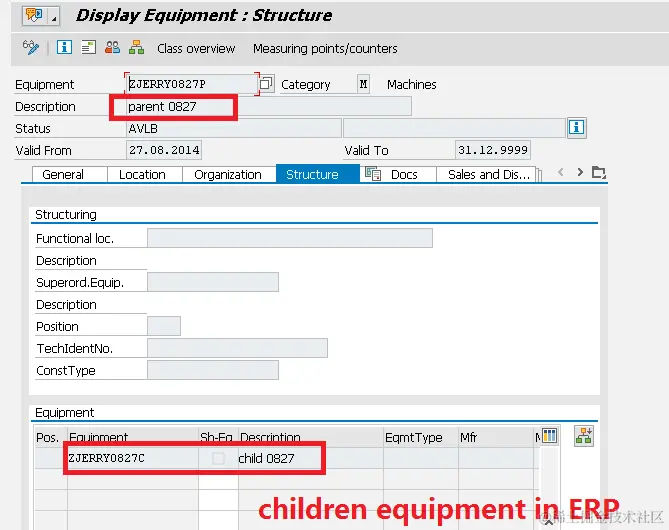This screenshot has height=530, width=669.
Task: Switch to the Docs tab
Action: pyautogui.click(x=398, y=175)
